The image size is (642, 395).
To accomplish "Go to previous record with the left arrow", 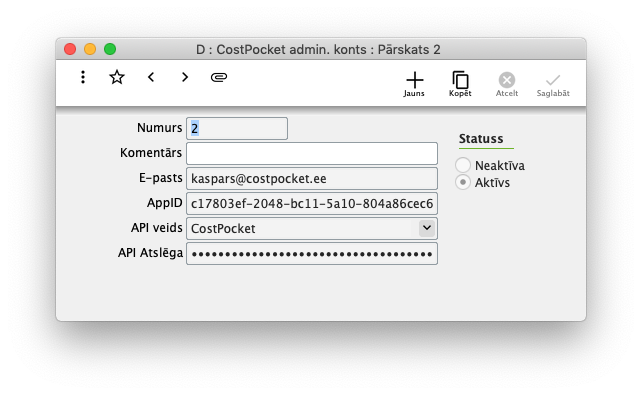I will (x=151, y=77).
